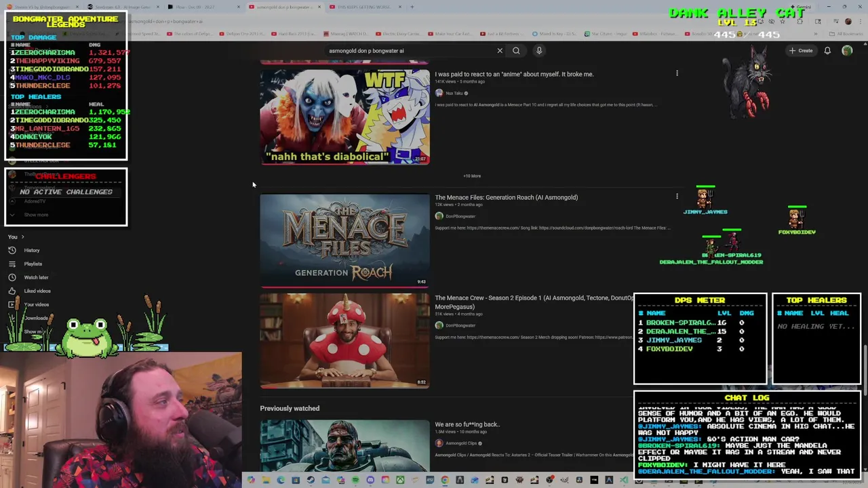Open Microsoft Edge from the taskbar
The width and height of the screenshot is (868, 488).
[x=281, y=480]
